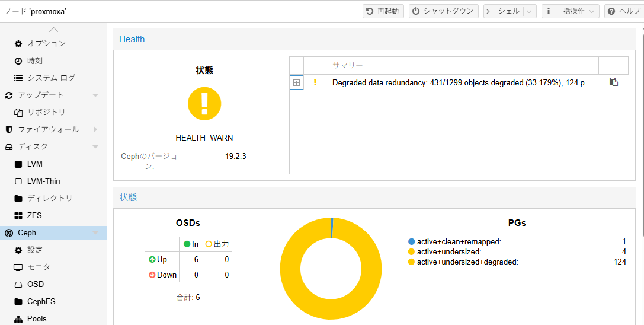Open the bulk actions dropdown menu
The height and width of the screenshot is (325, 644).
coord(570,11)
